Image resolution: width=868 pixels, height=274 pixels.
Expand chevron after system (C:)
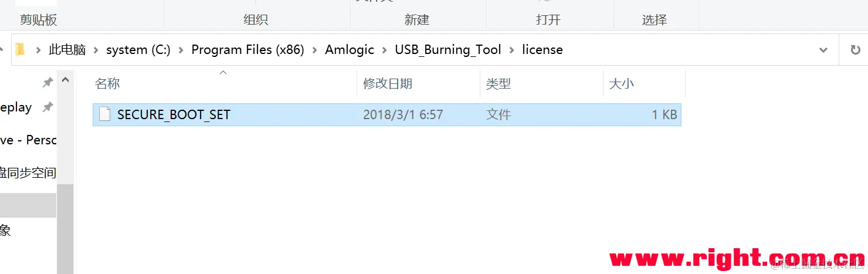click(x=181, y=50)
